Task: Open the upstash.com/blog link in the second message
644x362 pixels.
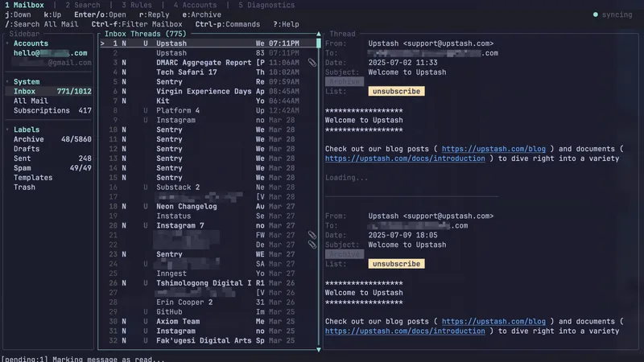Action: tap(493, 321)
